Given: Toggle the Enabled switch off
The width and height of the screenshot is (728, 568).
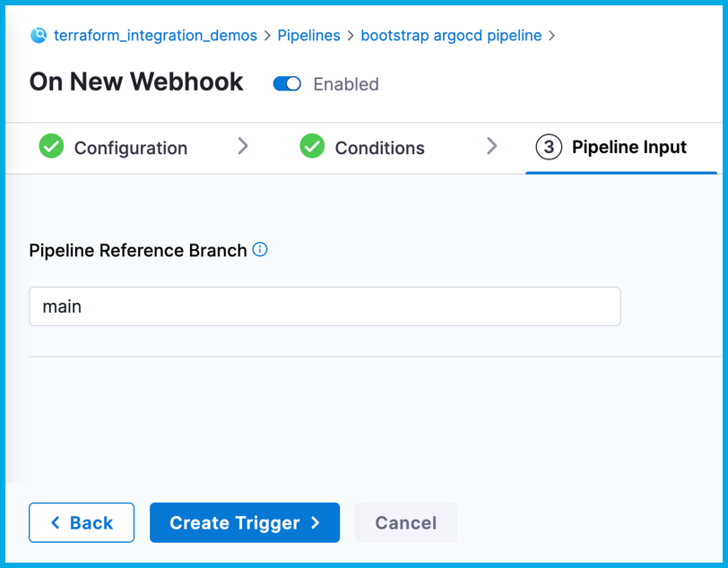Looking at the screenshot, I should point(287,84).
